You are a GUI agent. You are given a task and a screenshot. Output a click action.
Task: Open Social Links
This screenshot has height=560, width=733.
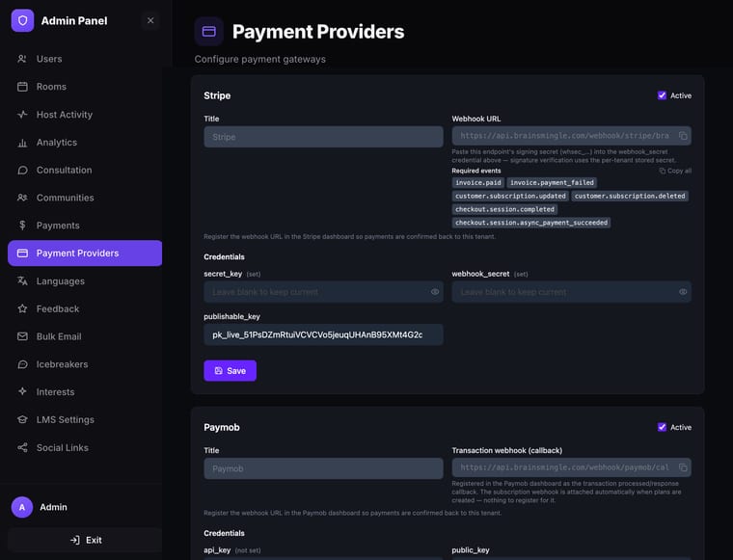pos(85,447)
